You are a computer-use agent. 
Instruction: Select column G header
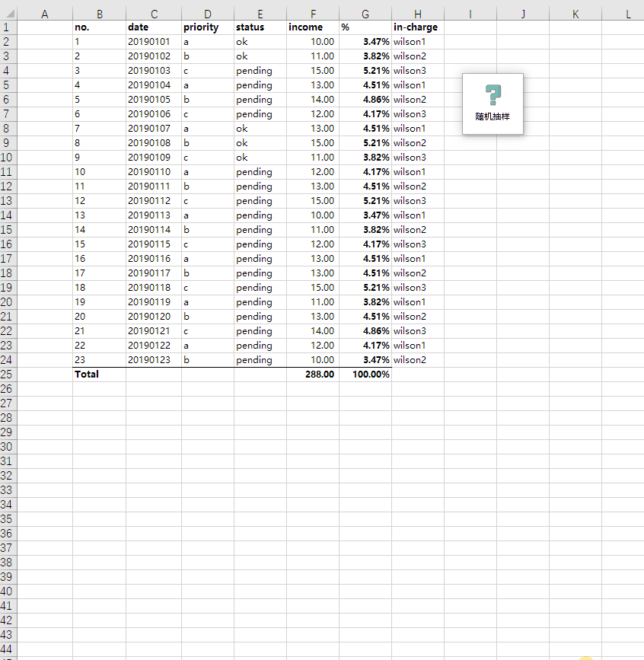coord(365,14)
